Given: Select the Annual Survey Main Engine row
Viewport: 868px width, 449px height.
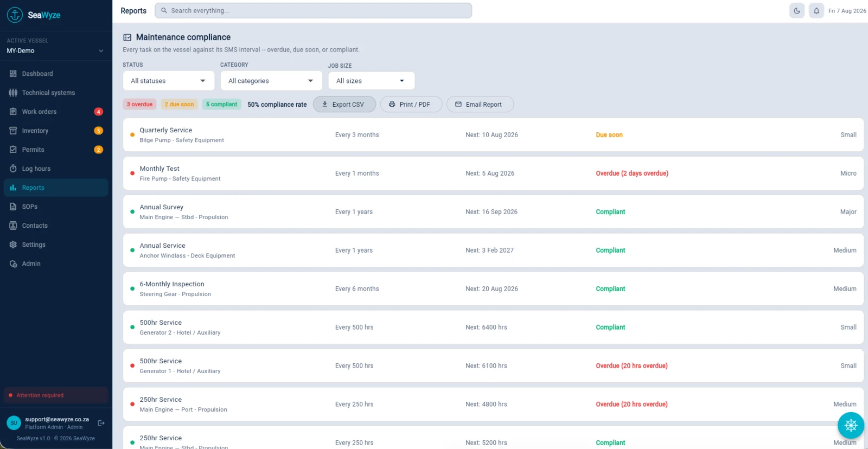Looking at the screenshot, I should point(493,212).
